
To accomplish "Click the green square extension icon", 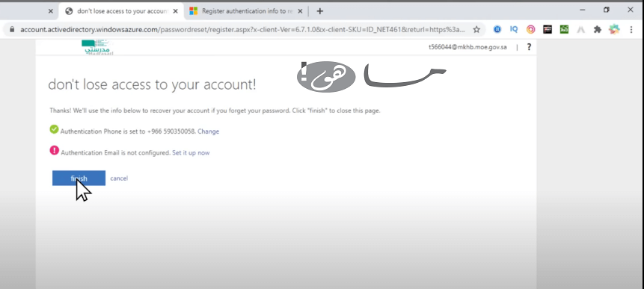I will pos(564,30).
